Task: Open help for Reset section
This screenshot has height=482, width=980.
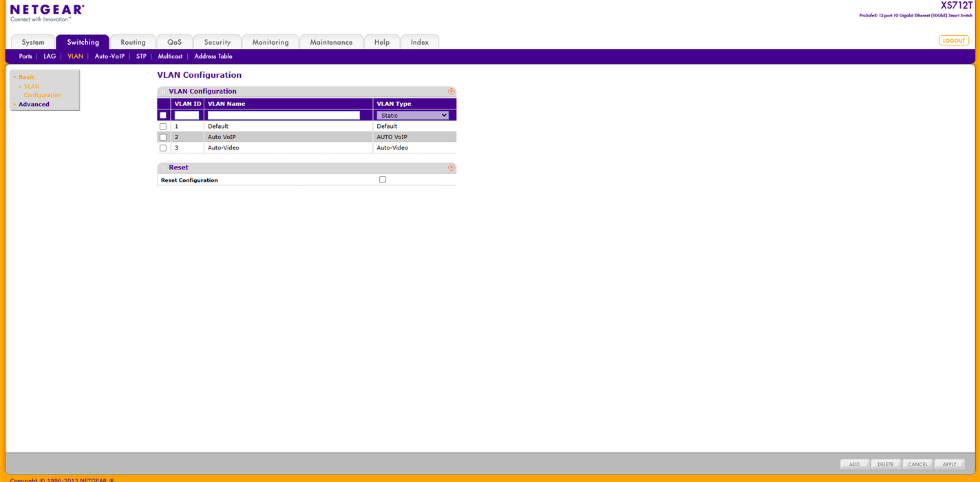Action: coord(451,168)
